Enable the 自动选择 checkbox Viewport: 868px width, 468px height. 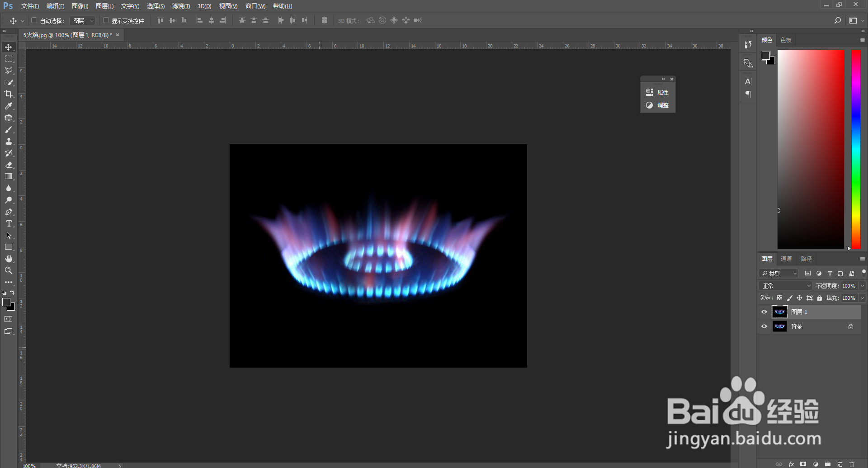34,20
